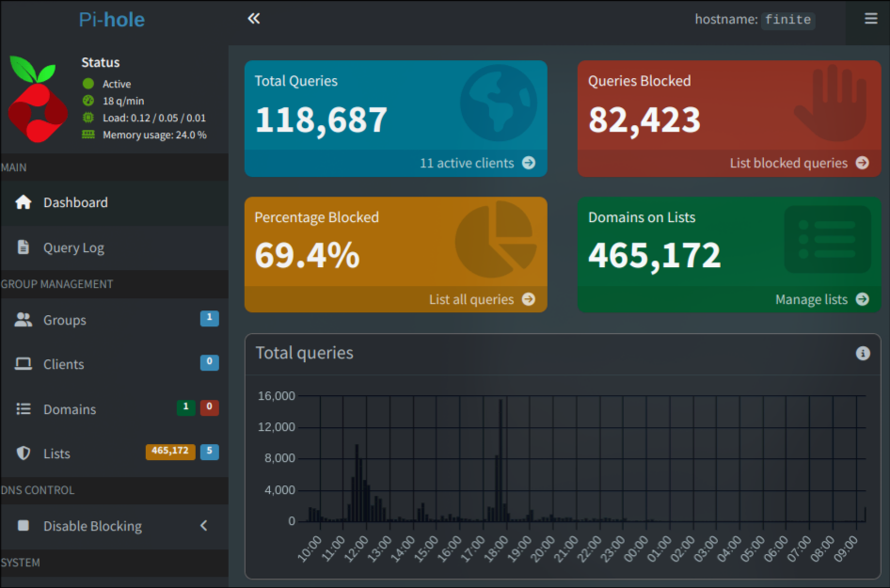The width and height of the screenshot is (890, 588).
Task: Click the Groups people icon in sidebar
Action: coord(23,320)
